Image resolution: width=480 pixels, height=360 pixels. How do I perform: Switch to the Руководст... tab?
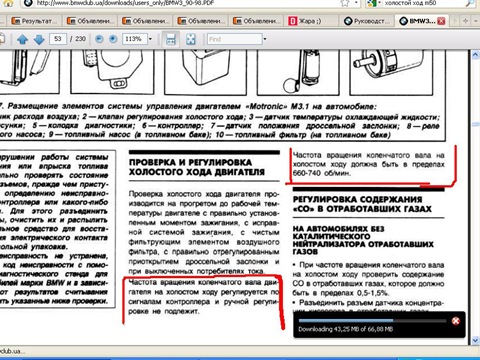click(x=367, y=21)
